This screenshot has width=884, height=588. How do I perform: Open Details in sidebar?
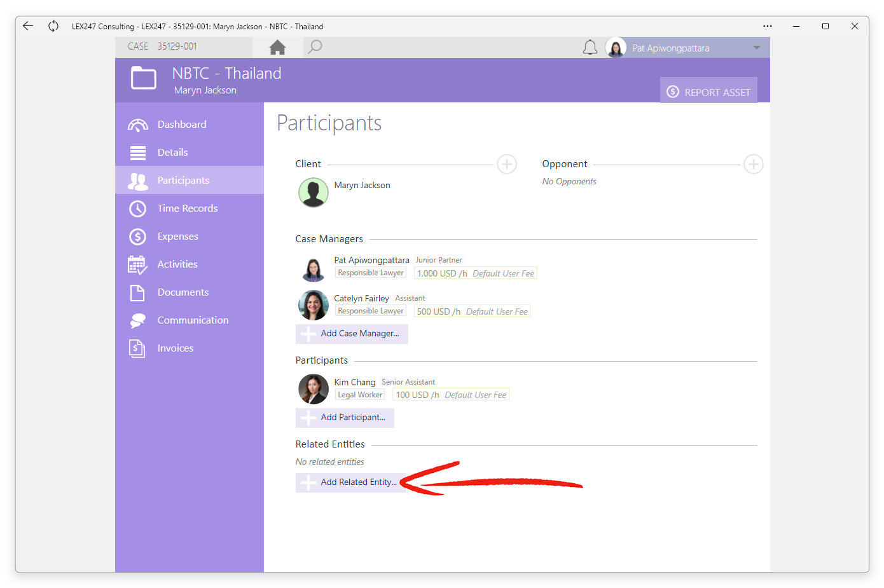coord(190,152)
